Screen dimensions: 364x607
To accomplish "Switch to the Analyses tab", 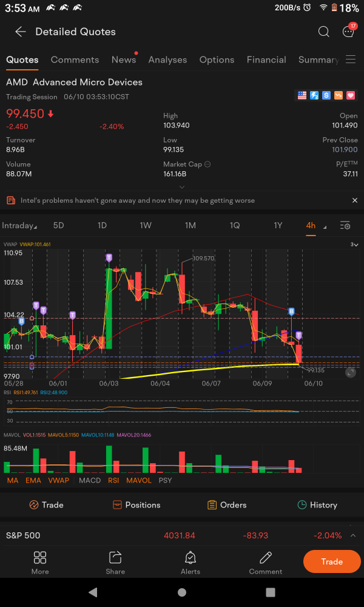I will [x=167, y=59].
